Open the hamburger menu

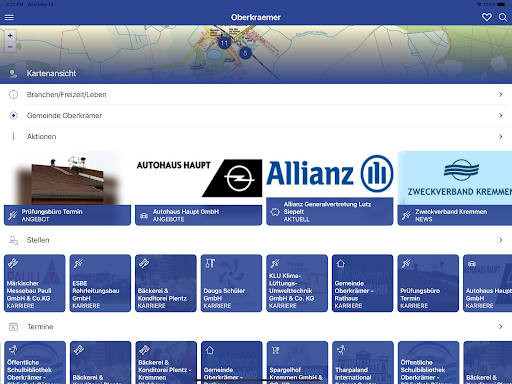pyautogui.click(x=9, y=17)
